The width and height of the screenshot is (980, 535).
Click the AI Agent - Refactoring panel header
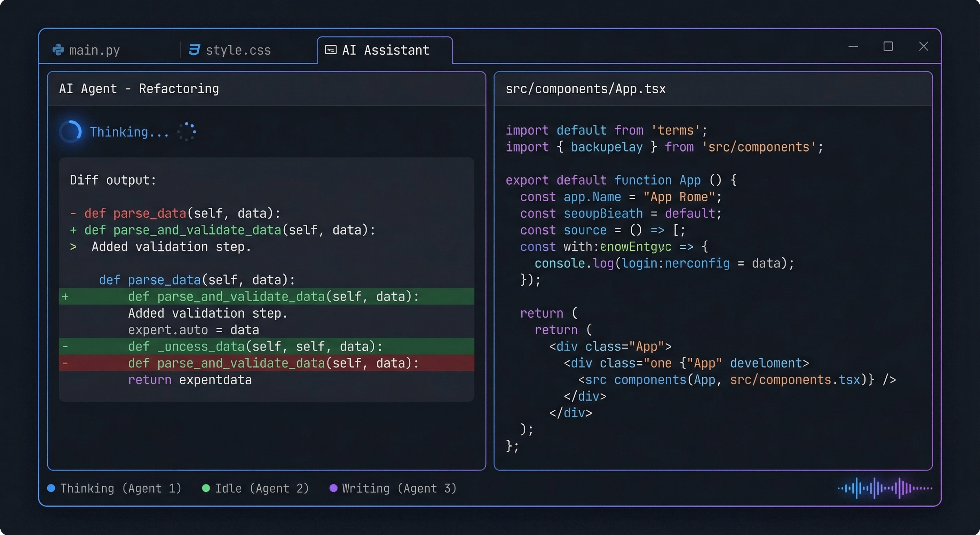(139, 88)
